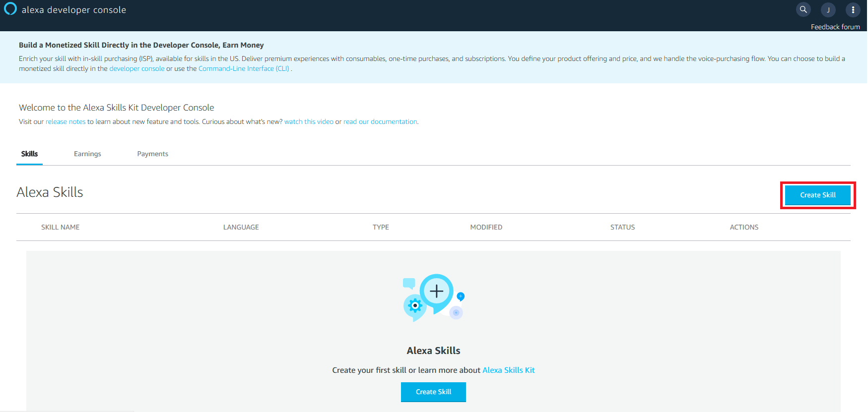Viewport: 868px width, 412px height.
Task: Open the vertical three-dot menu
Action: (x=853, y=9)
